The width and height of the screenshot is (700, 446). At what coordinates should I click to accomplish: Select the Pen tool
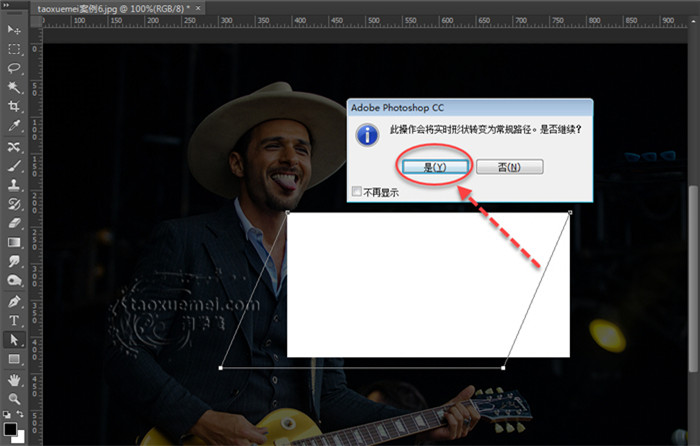[x=14, y=301]
